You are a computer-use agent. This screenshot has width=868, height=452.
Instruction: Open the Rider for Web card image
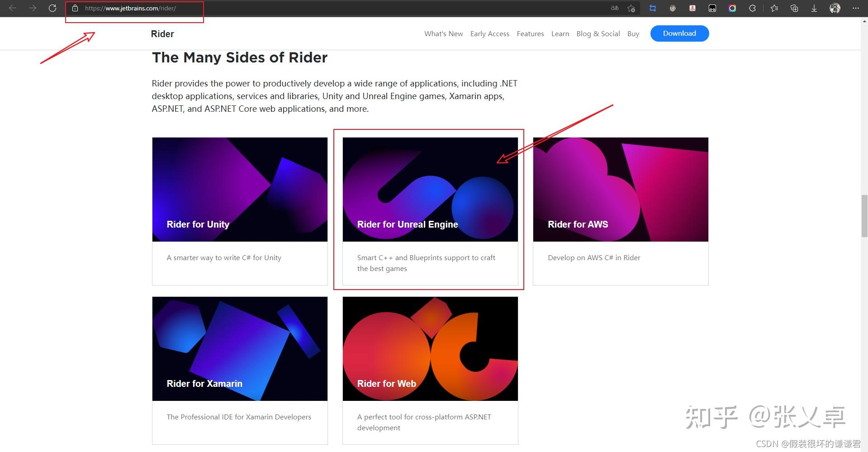(x=430, y=349)
